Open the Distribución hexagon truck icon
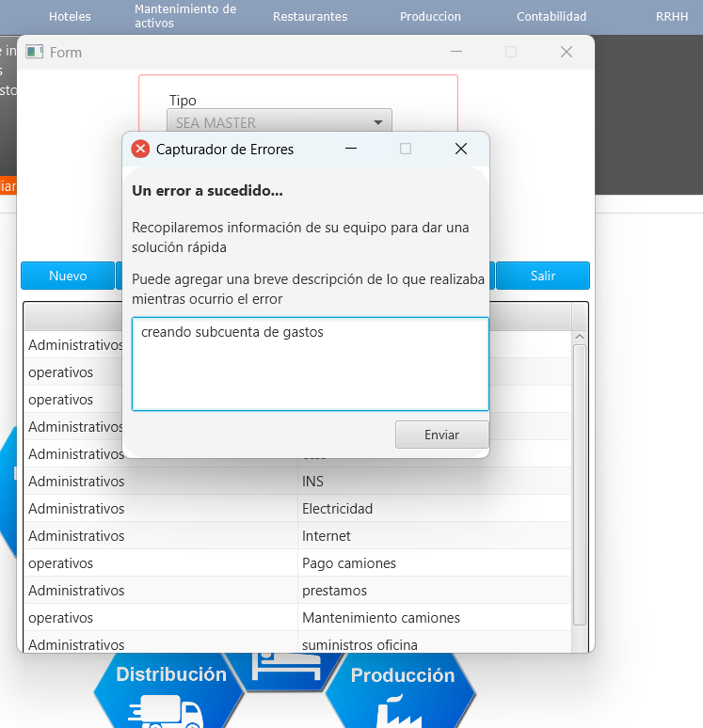Screen dimensions: 703x728 click(x=169, y=694)
